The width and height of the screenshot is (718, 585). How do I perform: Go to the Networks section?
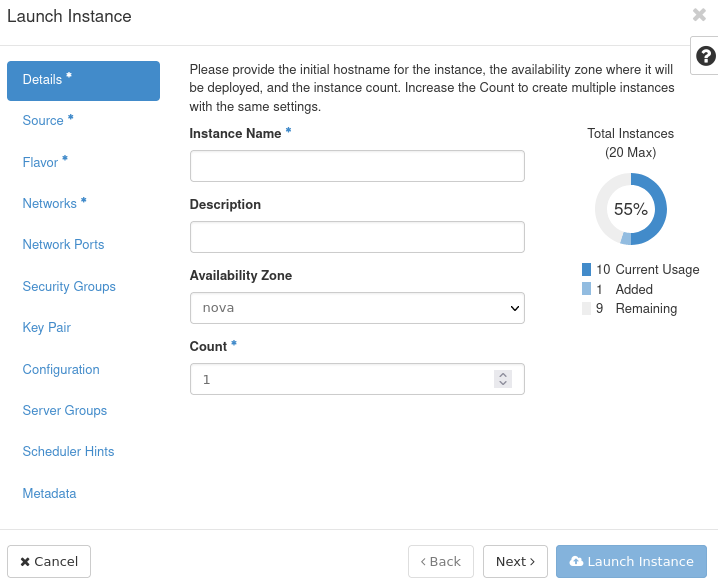pyautogui.click(x=50, y=204)
